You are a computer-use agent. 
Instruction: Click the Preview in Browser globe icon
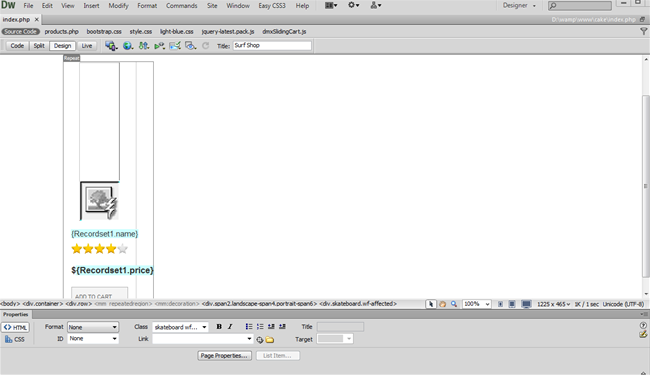128,46
